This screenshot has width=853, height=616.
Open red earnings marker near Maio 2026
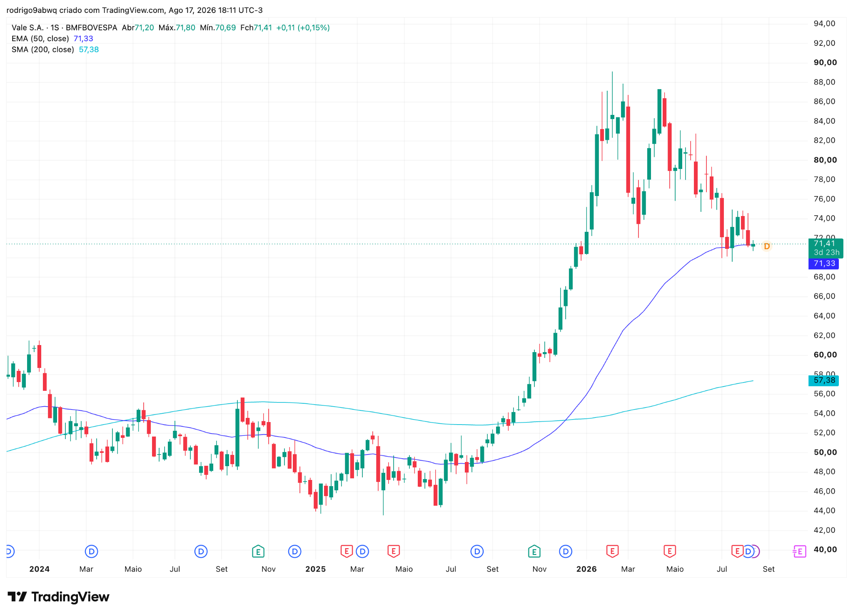tap(669, 551)
